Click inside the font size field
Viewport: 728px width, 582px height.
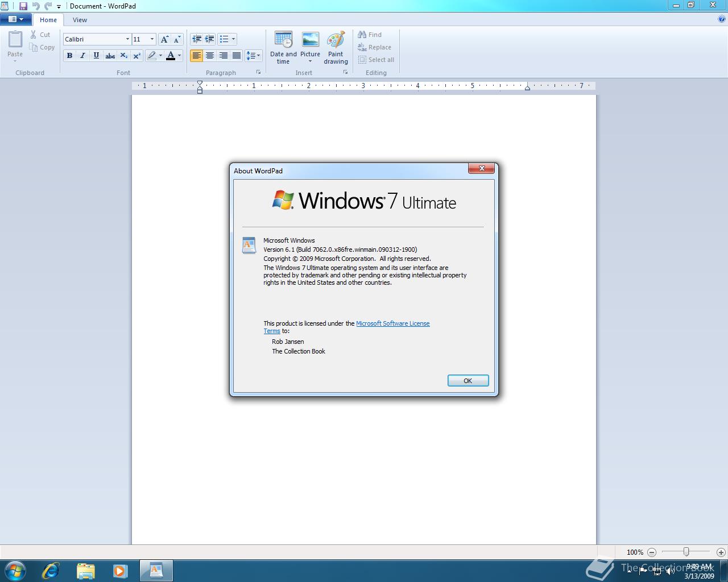point(140,39)
